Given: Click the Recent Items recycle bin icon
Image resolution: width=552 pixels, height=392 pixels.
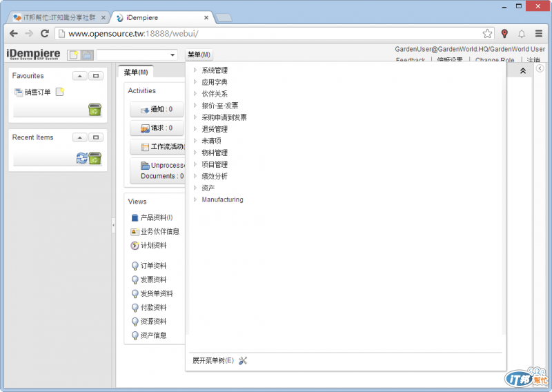Looking at the screenshot, I should click(95, 158).
